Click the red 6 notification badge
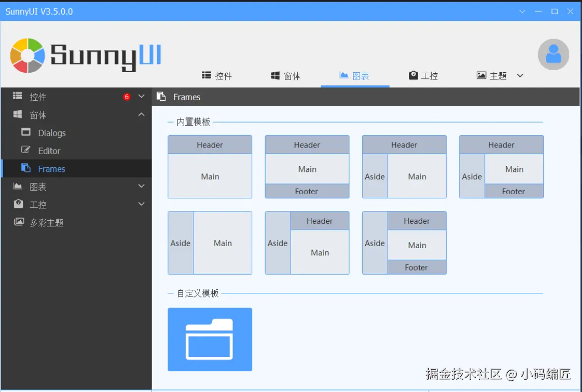This screenshot has width=582, height=392. tap(127, 97)
